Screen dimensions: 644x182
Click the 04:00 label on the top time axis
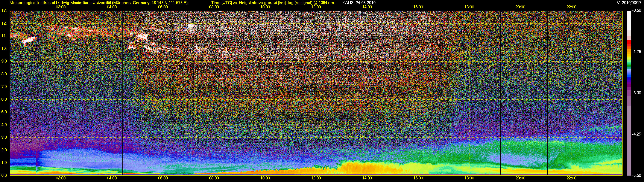pyautogui.click(x=112, y=7)
